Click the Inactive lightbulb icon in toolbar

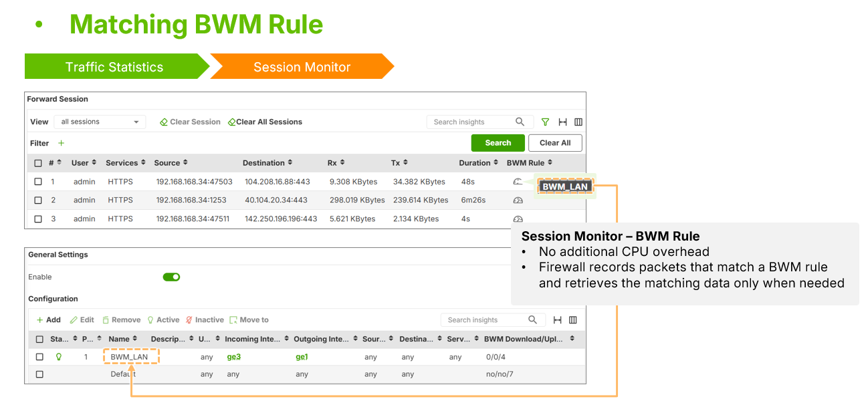tap(189, 320)
